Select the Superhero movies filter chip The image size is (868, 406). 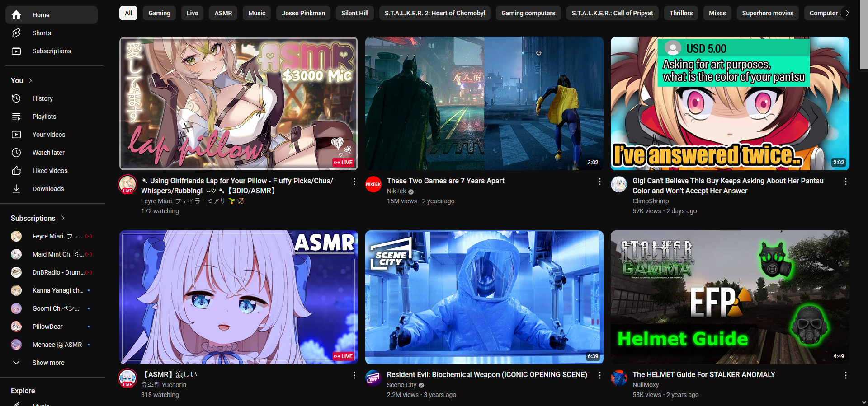[x=768, y=13]
